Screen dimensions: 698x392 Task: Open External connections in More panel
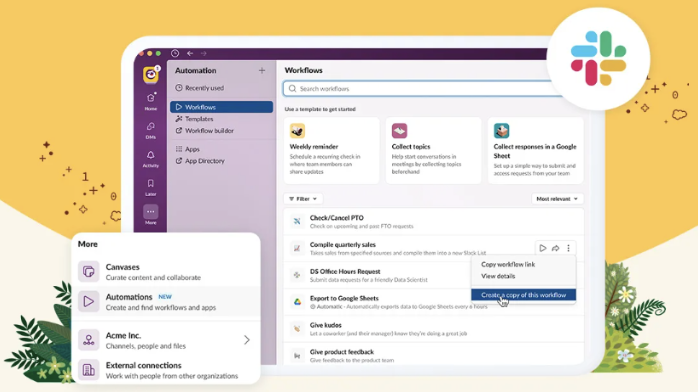pyautogui.click(x=166, y=370)
